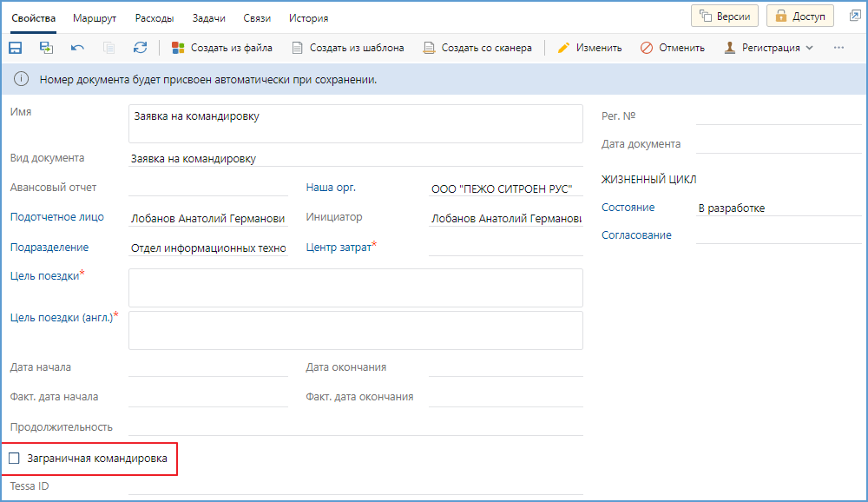
Task: Click the Наша орг. value field
Action: pos(506,188)
